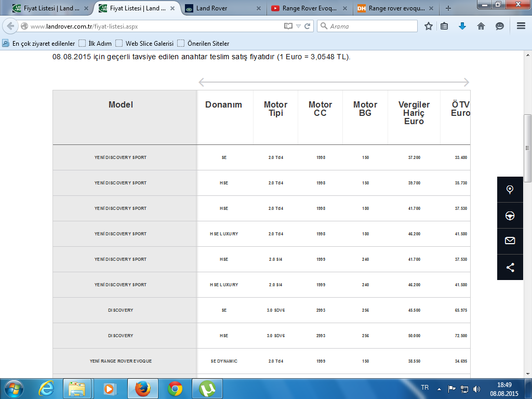Show hidden tray icons arrow

[x=439, y=389]
